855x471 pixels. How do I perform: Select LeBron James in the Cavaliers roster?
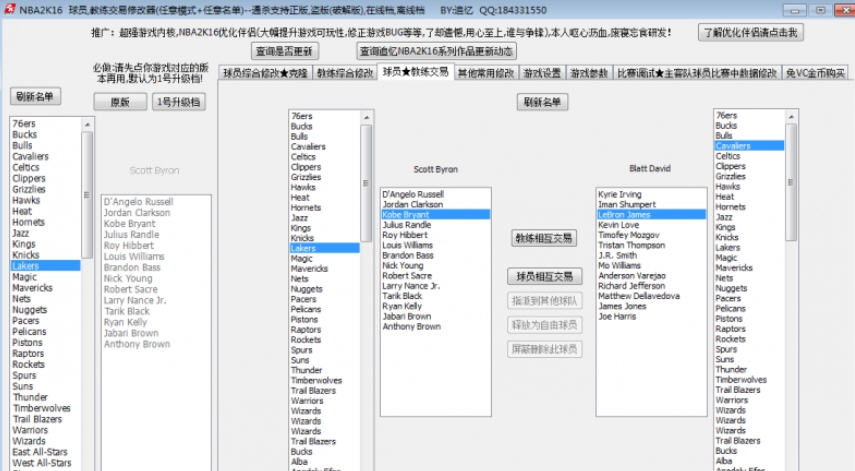click(652, 215)
